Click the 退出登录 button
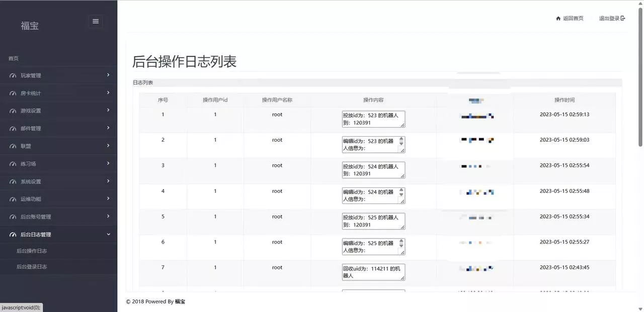Viewport: 644px width, 312px height. click(609, 18)
